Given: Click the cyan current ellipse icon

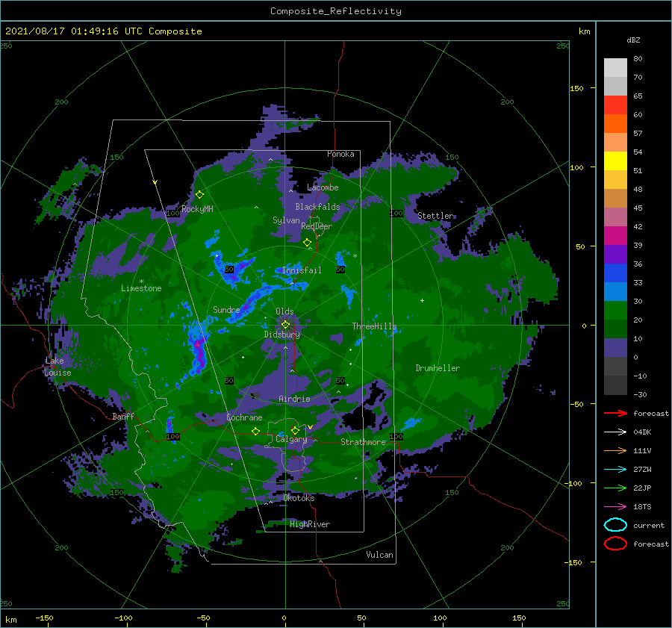Looking at the screenshot, I should tap(615, 525).
